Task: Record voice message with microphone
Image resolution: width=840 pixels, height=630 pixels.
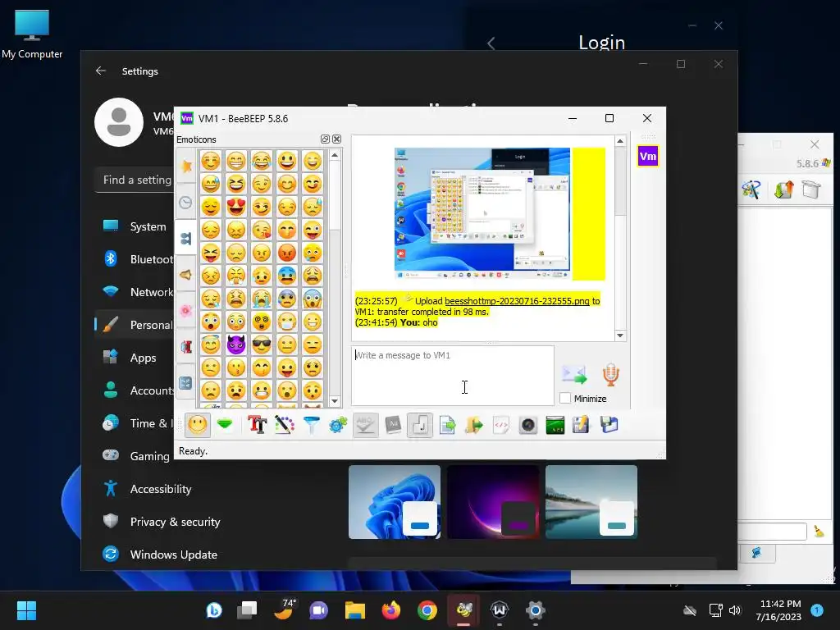Action: (x=610, y=374)
